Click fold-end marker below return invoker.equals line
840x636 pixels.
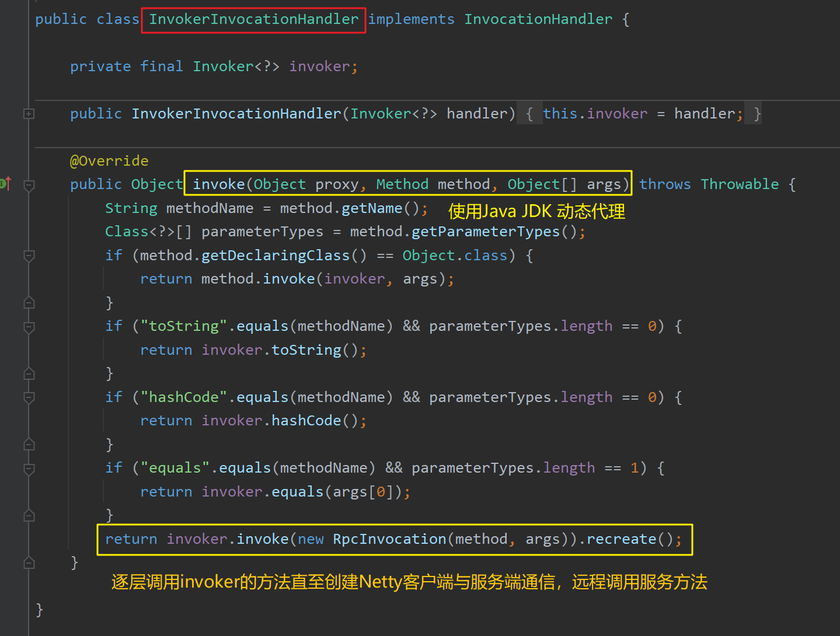pyautogui.click(x=29, y=516)
